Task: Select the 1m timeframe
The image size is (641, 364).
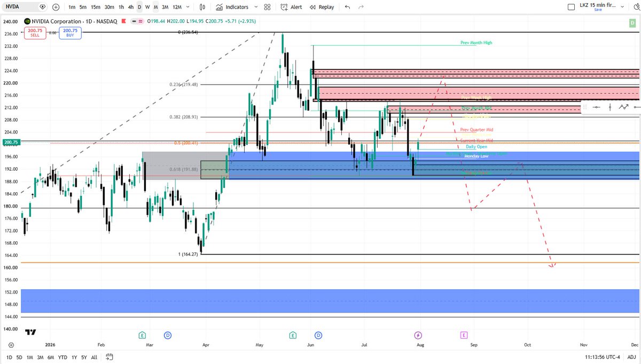Action: point(72,7)
